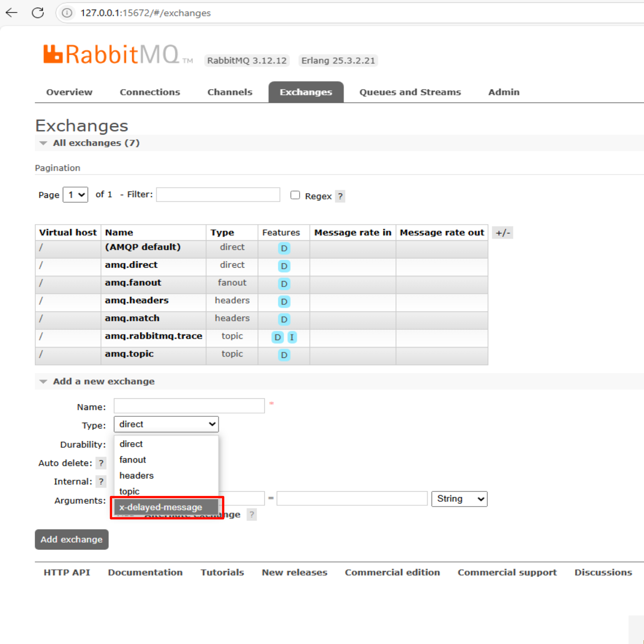Select x-delayed-message from the type list
The image size is (644, 644).
tap(166, 507)
